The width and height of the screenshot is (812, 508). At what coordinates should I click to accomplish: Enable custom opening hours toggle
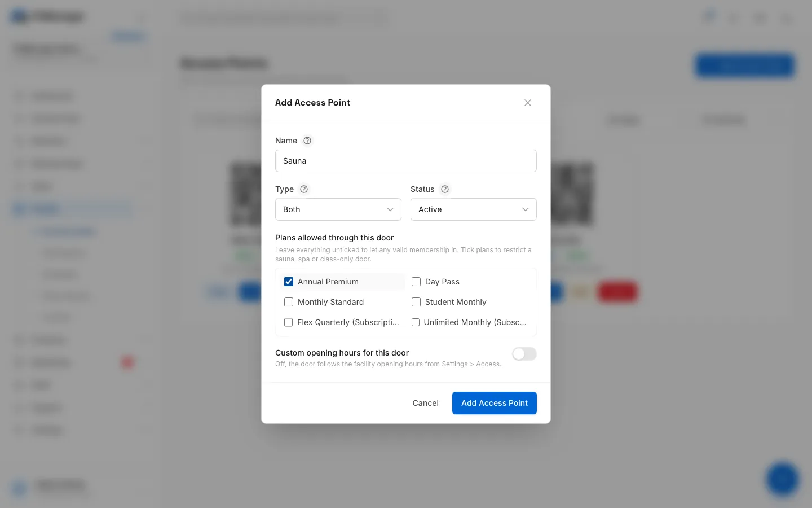point(524,354)
